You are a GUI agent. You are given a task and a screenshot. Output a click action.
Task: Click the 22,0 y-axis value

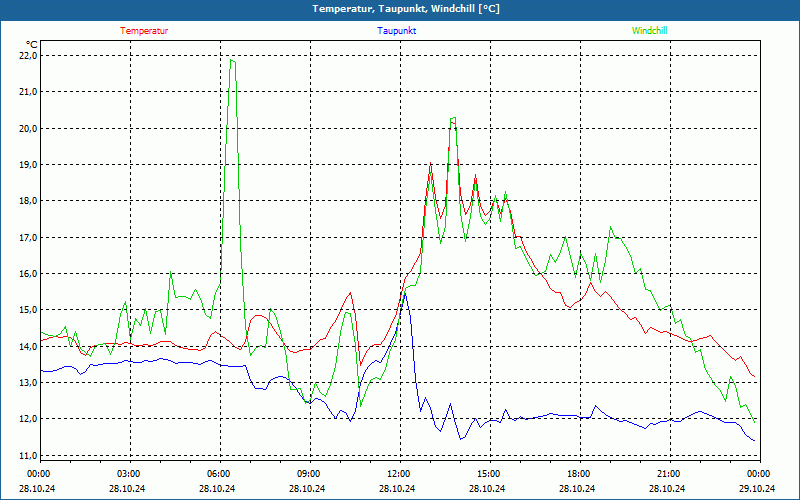tap(28, 56)
